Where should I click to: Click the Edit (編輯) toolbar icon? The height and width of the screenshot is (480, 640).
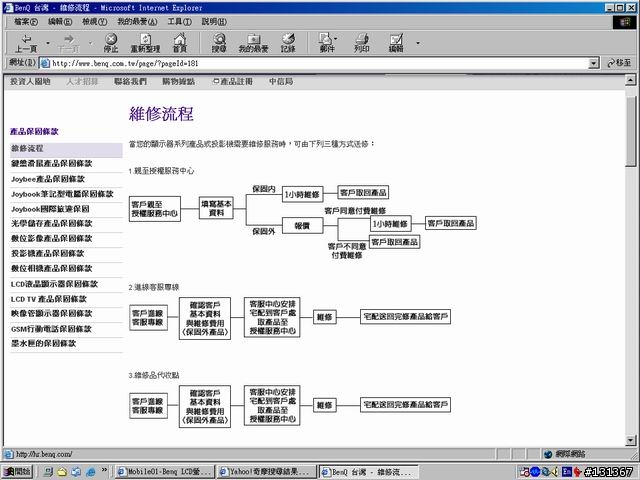pos(396,43)
